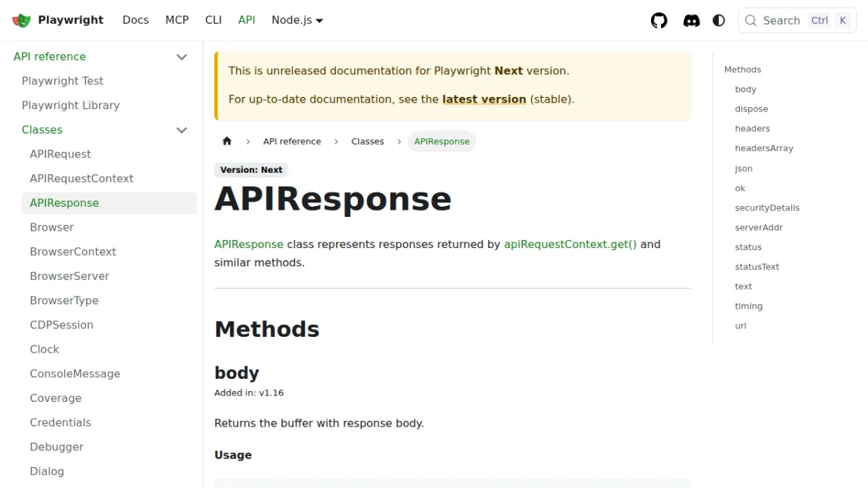Open Playwright Library in the sidebar
The height and width of the screenshot is (488, 868).
70,106
